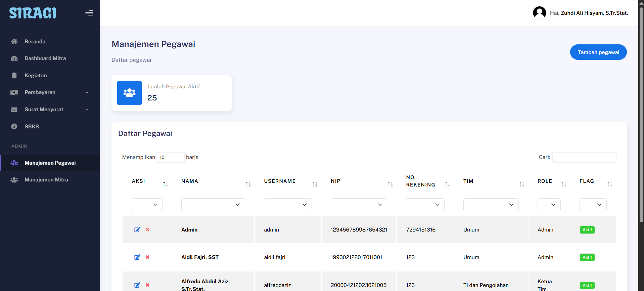Sort table by the NIP column arrows

(390, 184)
